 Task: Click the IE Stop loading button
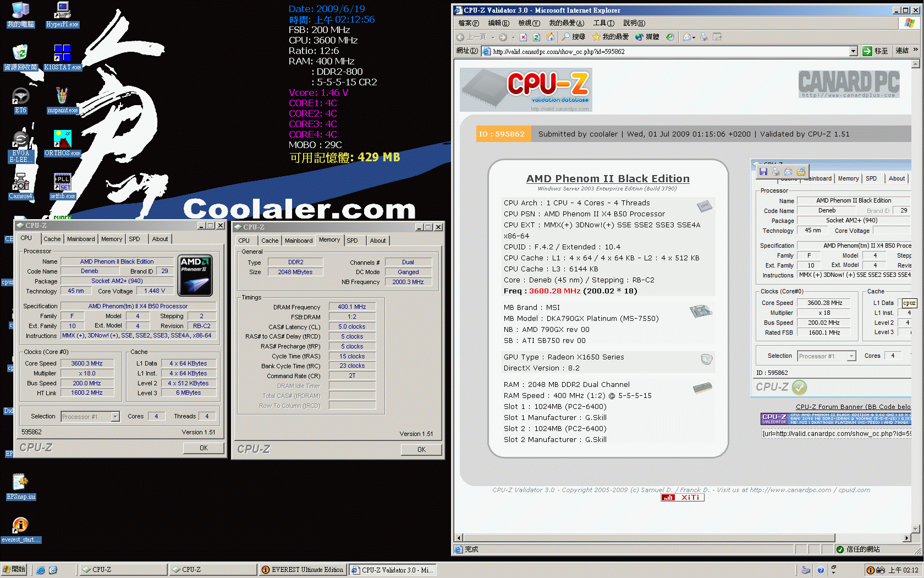pyautogui.click(x=523, y=37)
